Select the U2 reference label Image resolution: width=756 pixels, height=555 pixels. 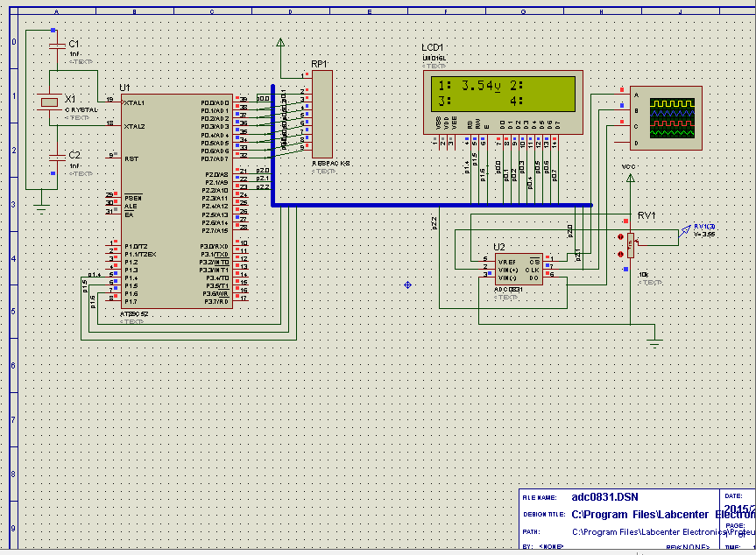(499, 247)
